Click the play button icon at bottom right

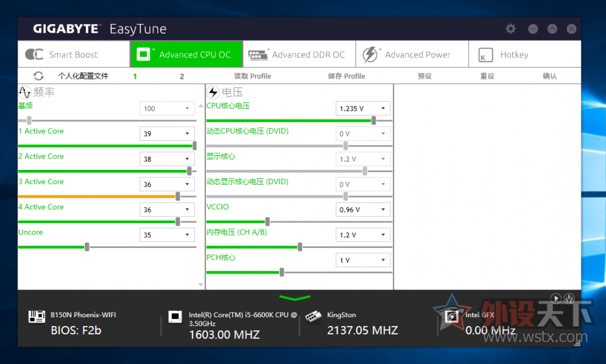coord(556,298)
